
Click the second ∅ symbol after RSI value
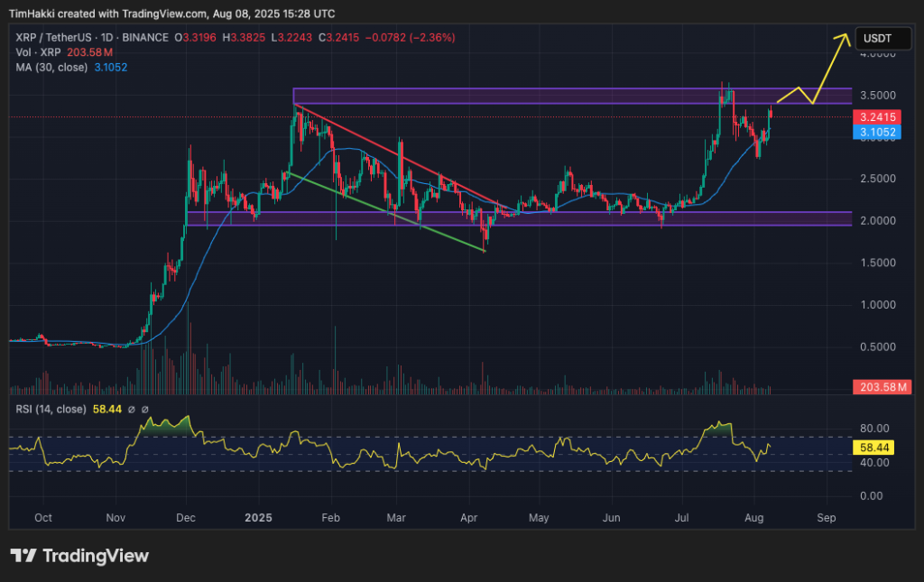point(144,410)
